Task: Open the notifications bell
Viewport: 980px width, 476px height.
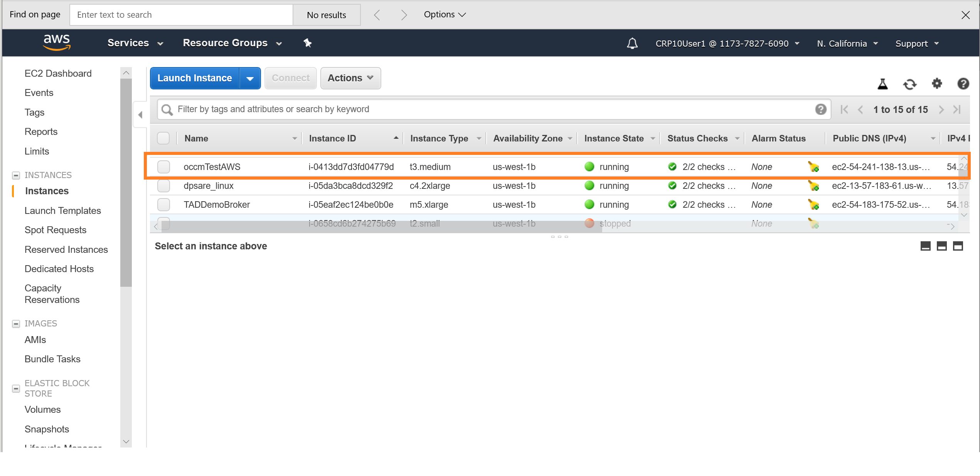Action: pos(632,43)
